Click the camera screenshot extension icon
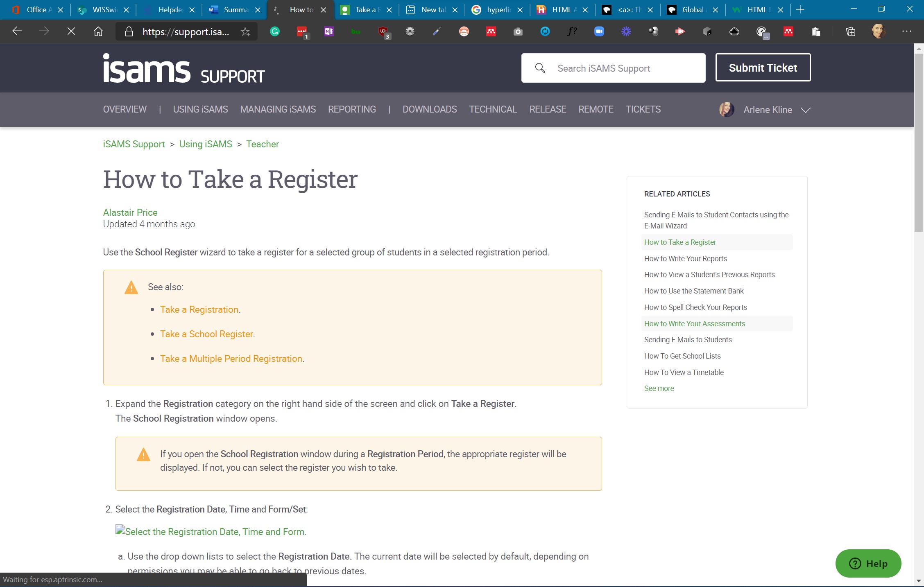The image size is (924, 587). (518, 32)
